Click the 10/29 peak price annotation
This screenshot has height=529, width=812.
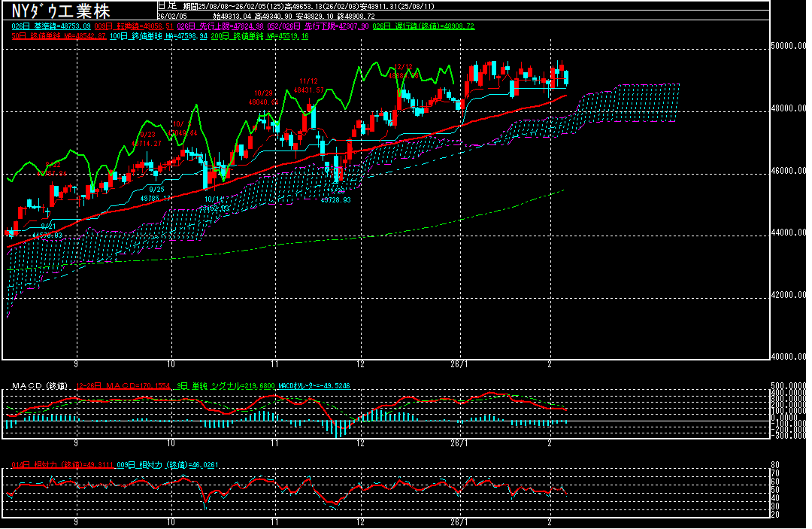(x=262, y=97)
